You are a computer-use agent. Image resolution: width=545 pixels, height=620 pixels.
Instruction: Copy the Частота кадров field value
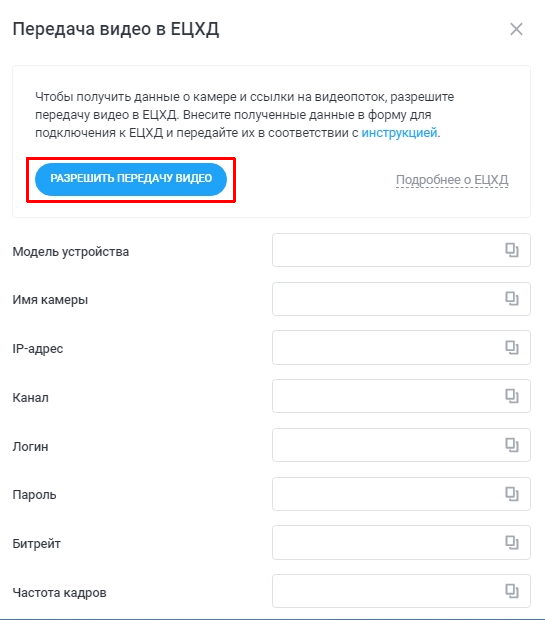(512, 591)
